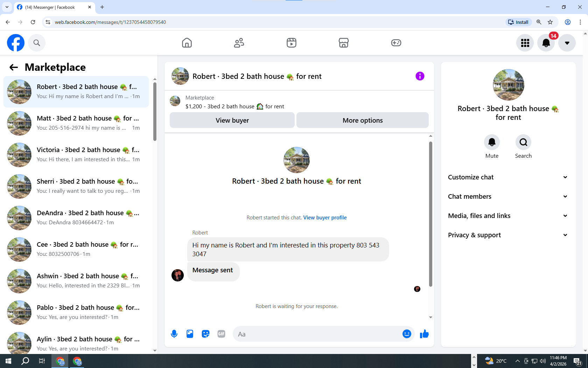This screenshot has height=368, width=588.
Task: Go back from Marketplace chats list
Action: (x=14, y=67)
